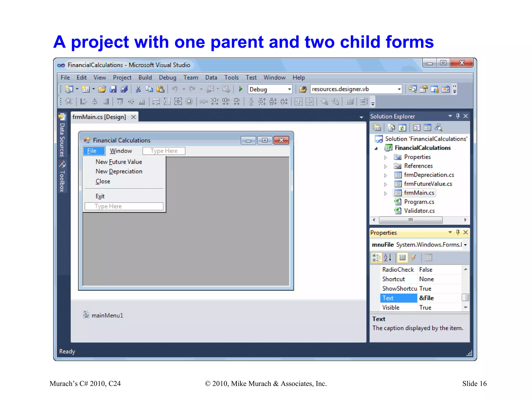The height and width of the screenshot is (399, 532).
Task: Open the Build menu
Action: pos(145,77)
